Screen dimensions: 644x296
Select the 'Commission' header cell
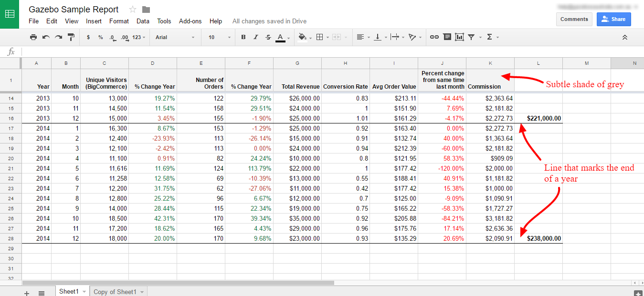pos(490,80)
